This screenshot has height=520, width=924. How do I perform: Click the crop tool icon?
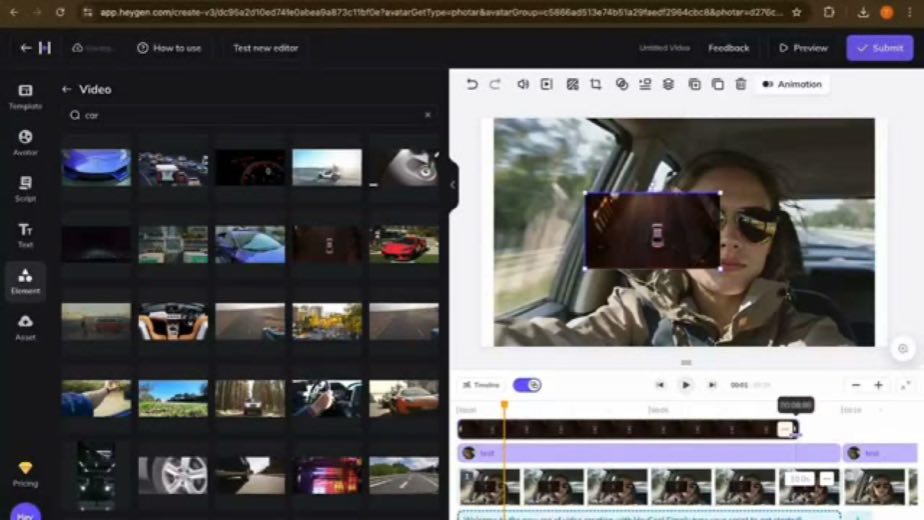pos(596,84)
